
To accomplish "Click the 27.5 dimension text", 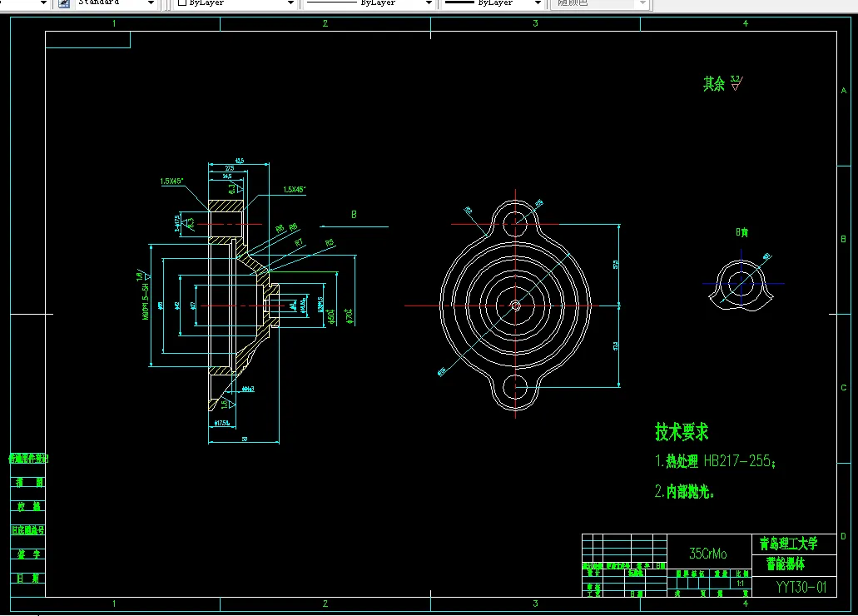I will coord(230,168).
